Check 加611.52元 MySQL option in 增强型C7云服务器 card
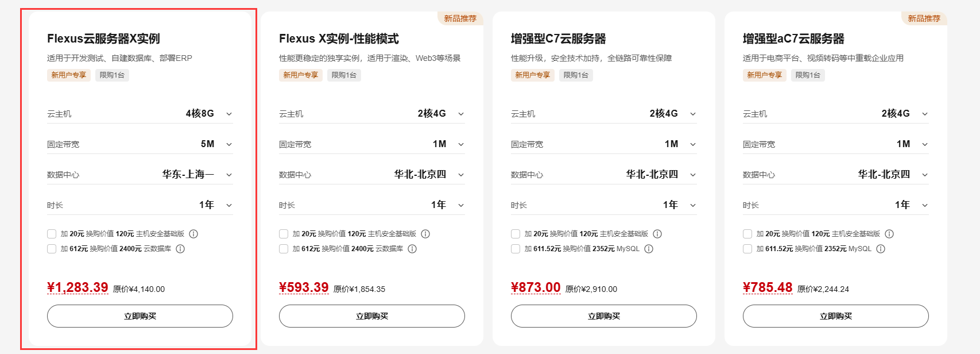Image resolution: width=980 pixels, height=354 pixels. (x=516, y=249)
